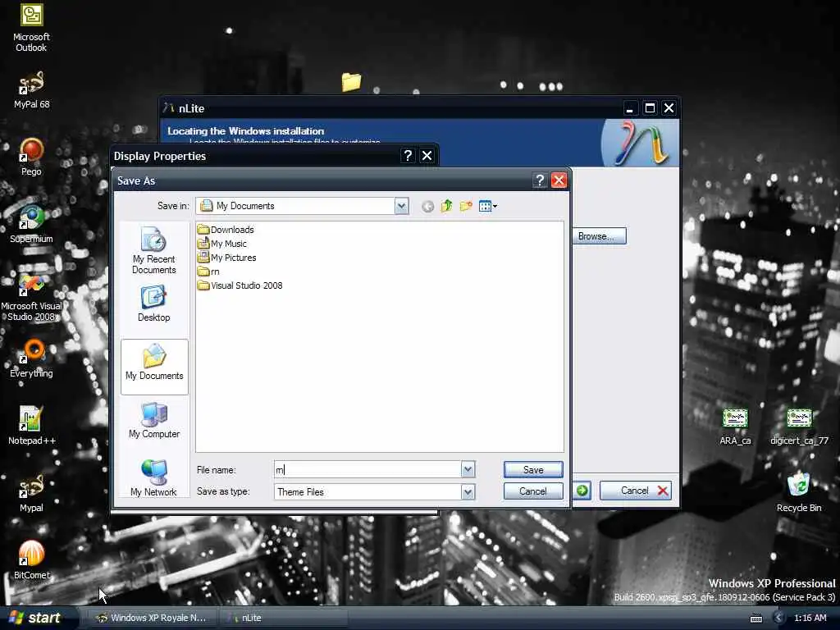Viewport: 840px width, 630px height.
Task: Select the Recycle Bin icon
Action: 799,492
